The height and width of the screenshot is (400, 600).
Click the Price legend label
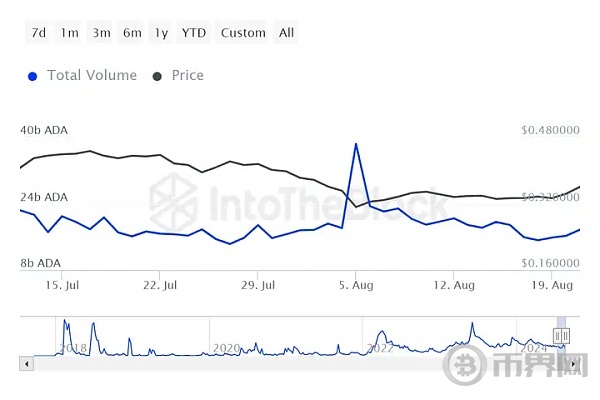click(188, 76)
